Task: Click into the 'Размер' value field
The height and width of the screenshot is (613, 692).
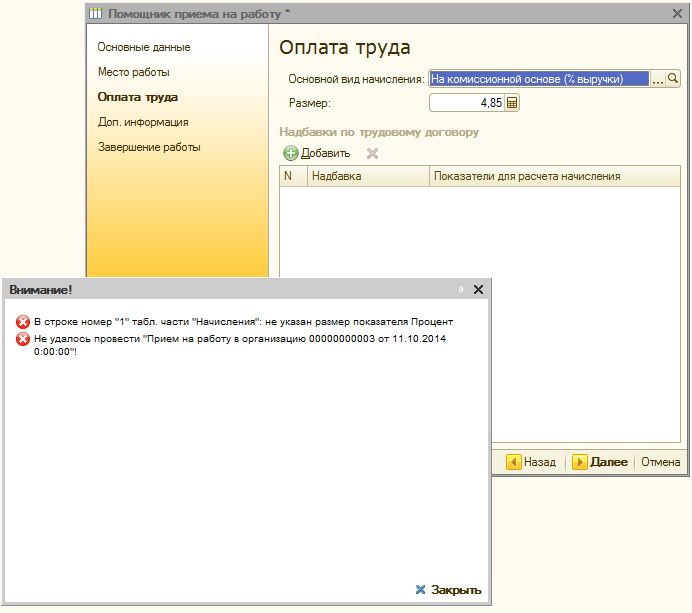Action: pyautogui.click(x=466, y=103)
